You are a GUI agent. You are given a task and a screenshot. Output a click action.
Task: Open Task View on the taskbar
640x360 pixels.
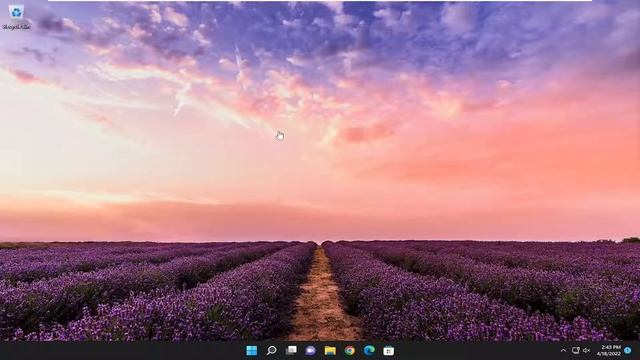click(x=291, y=351)
